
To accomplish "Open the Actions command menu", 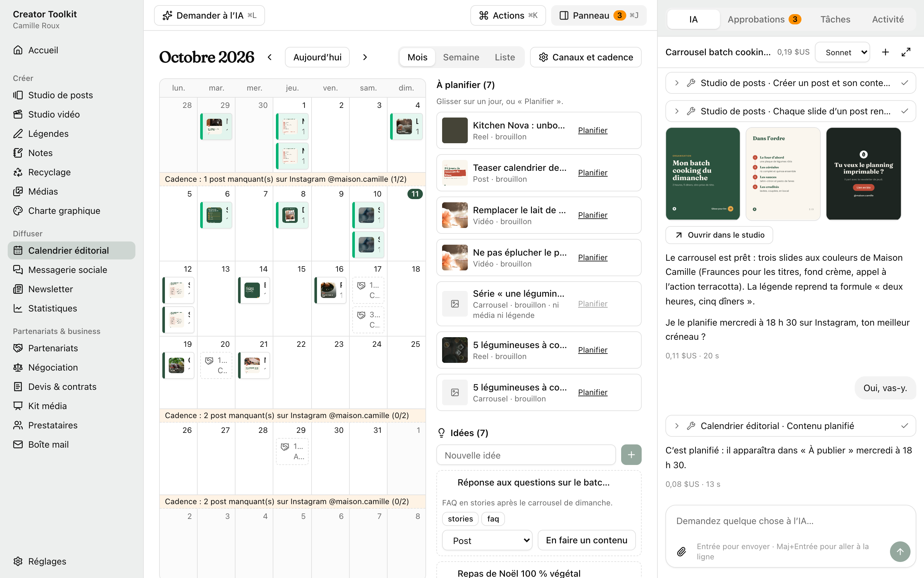I will point(508,15).
